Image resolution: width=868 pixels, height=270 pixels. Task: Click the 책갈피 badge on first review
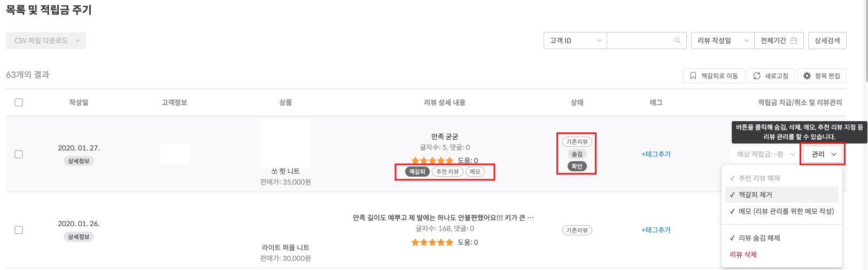coord(417,171)
